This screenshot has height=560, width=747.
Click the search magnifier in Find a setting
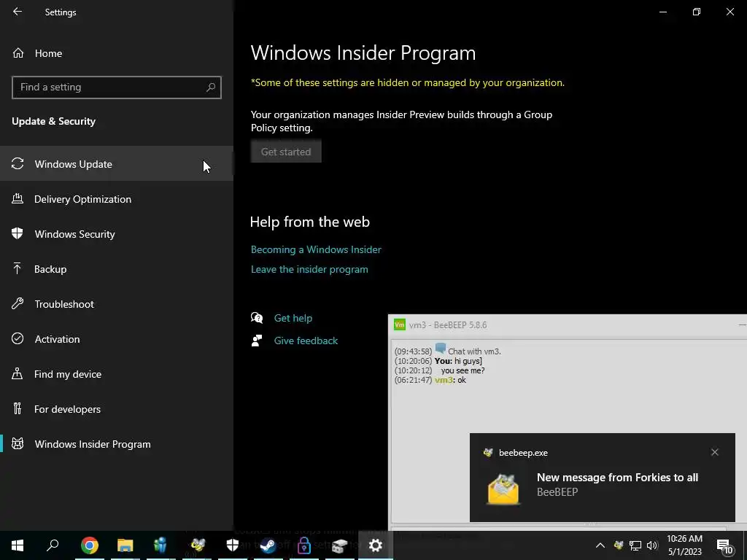211,87
